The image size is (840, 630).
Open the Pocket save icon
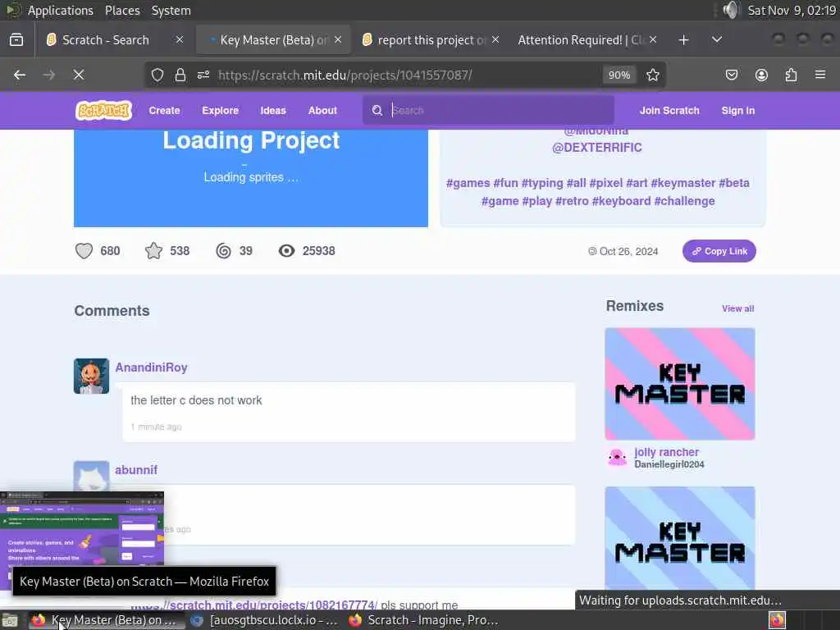click(x=732, y=75)
